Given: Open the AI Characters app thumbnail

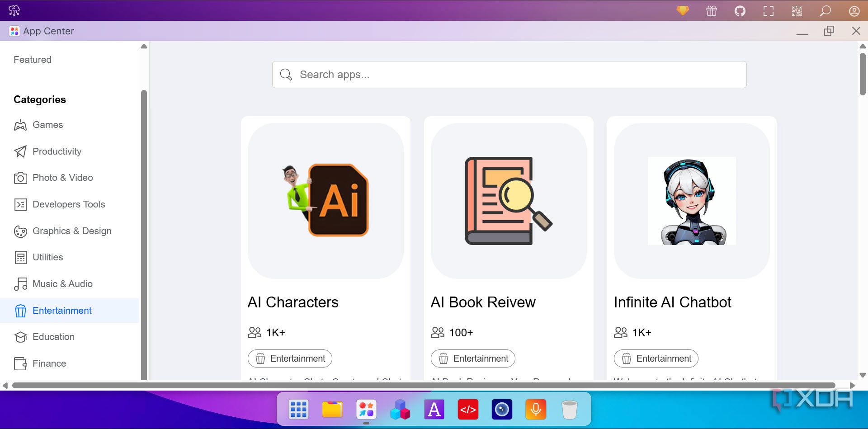Looking at the screenshot, I should point(325,201).
